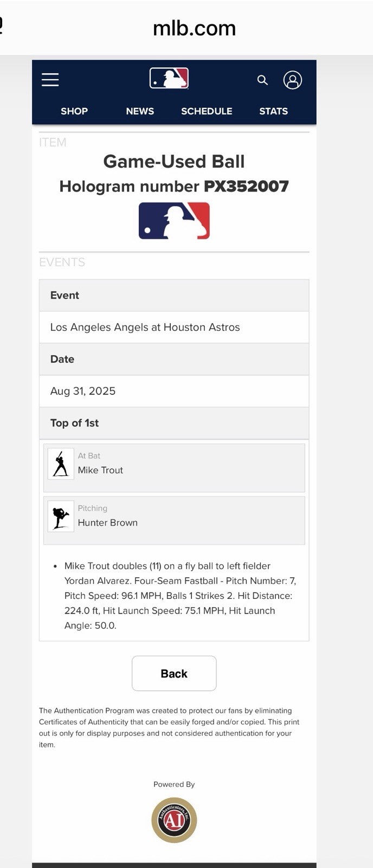Click the batter silhouette icon
Viewport: 373px width, 868px height.
[61, 464]
